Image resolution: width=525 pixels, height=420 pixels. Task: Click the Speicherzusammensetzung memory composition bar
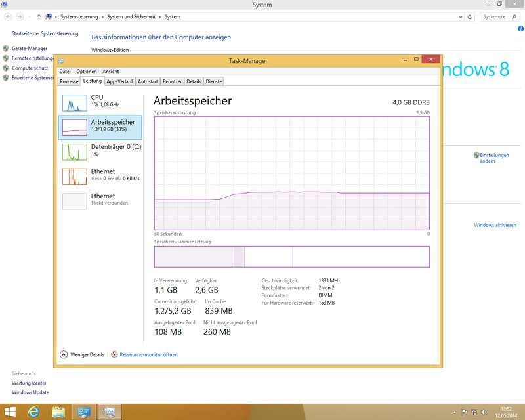point(292,257)
